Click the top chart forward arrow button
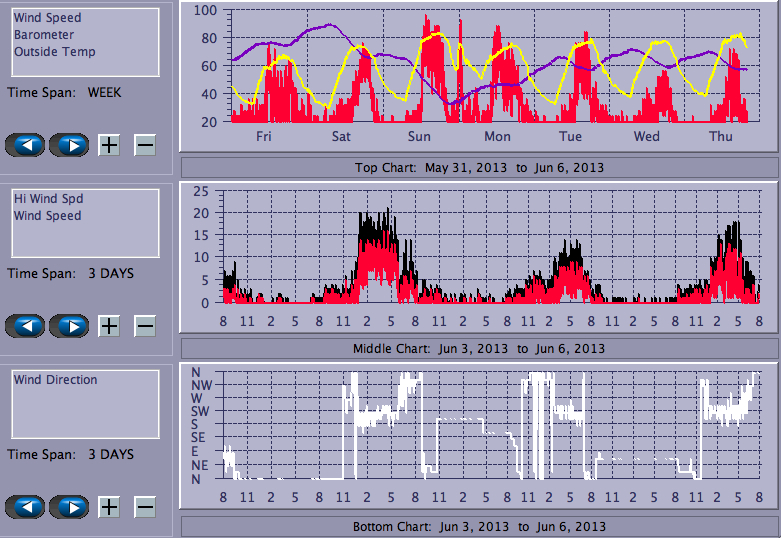 pyautogui.click(x=69, y=145)
